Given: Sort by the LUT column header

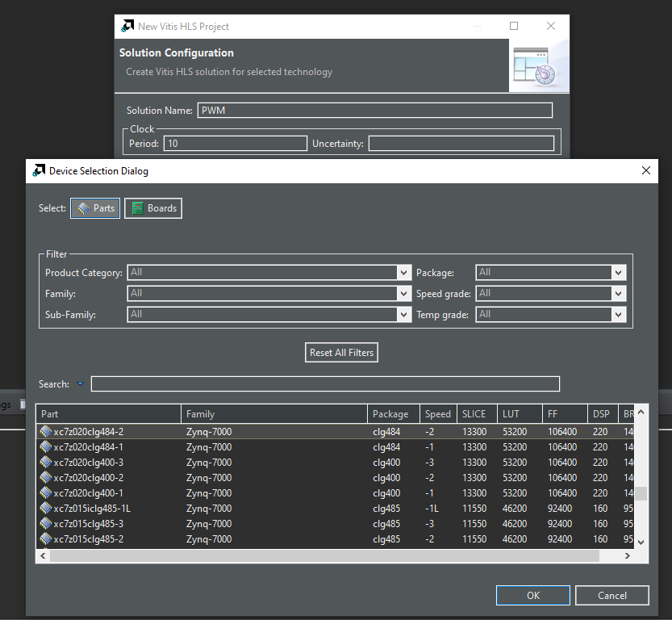Looking at the screenshot, I should tap(520, 414).
